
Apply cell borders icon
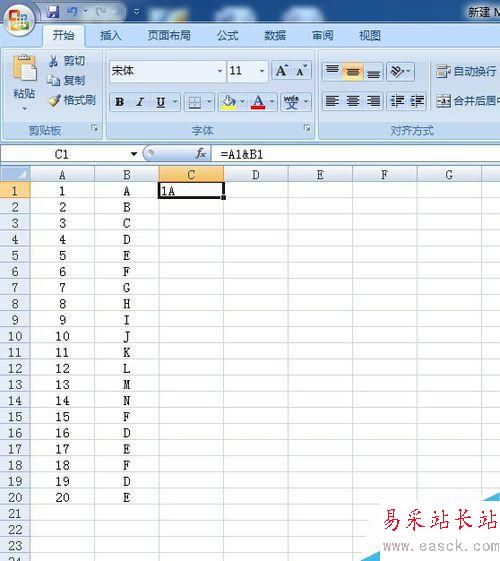(x=195, y=102)
